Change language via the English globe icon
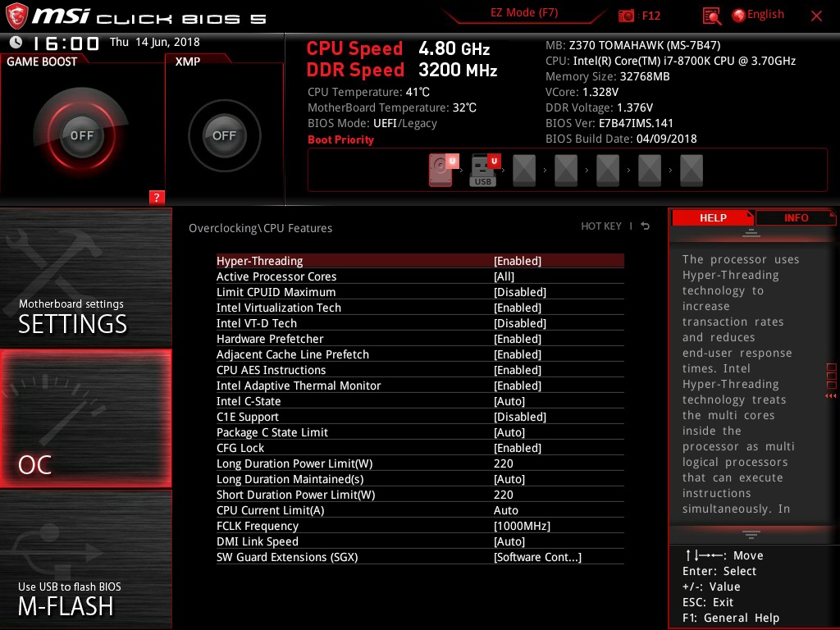Image resolution: width=840 pixels, height=630 pixels. 758,15
